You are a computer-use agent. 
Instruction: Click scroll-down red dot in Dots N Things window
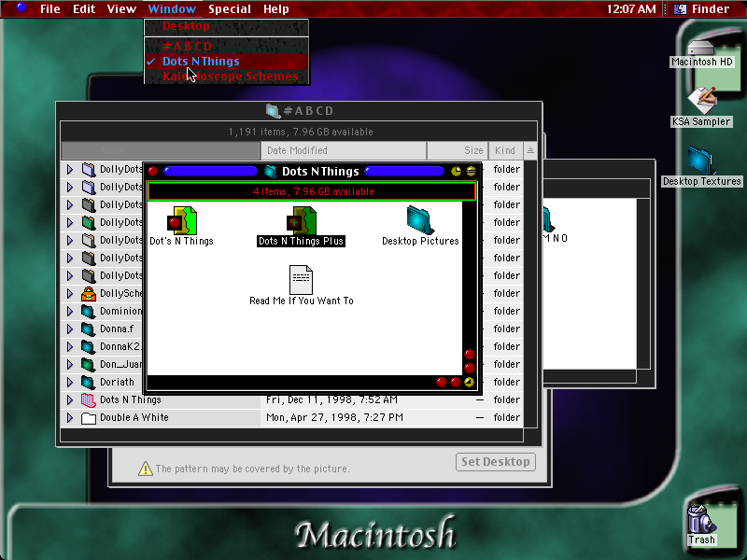[470, 368]
